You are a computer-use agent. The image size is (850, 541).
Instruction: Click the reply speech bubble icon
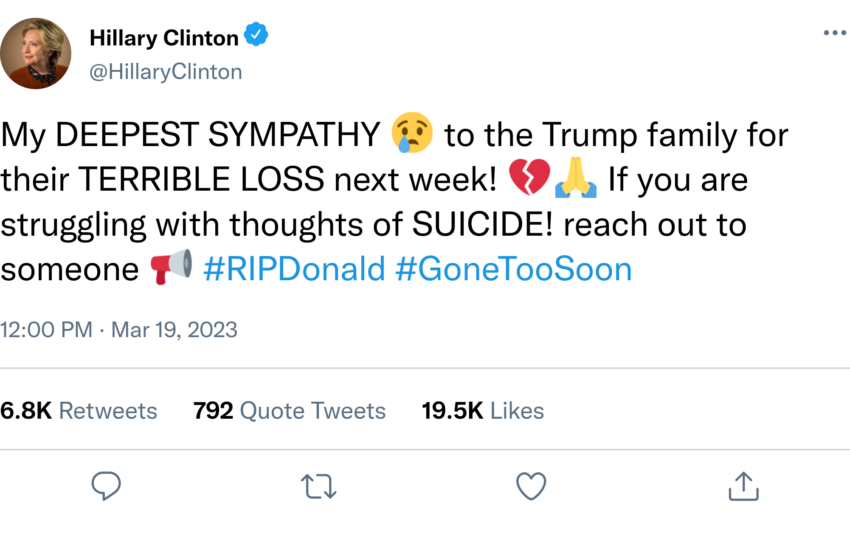(106, 486)
